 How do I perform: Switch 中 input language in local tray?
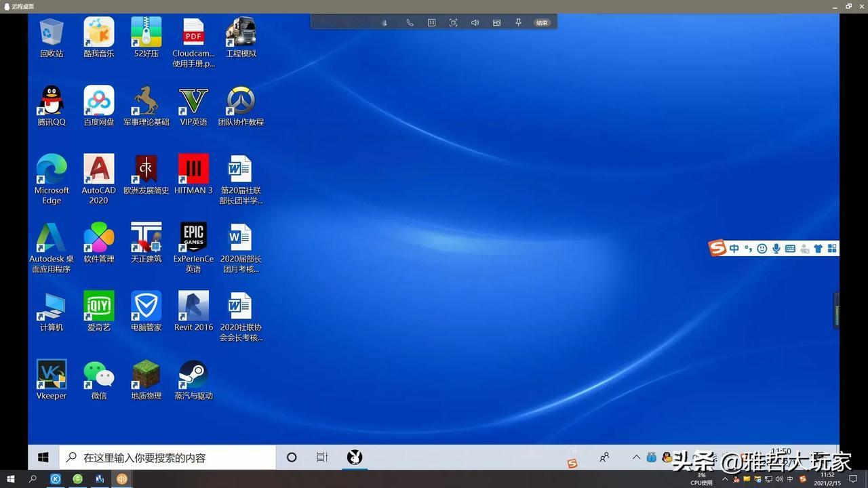click(791, 479)
